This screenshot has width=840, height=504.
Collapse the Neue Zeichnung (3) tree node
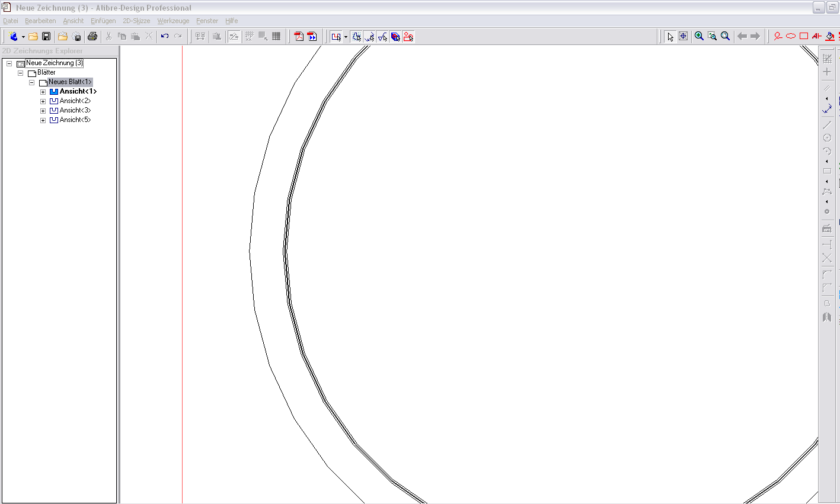(9, 63)
